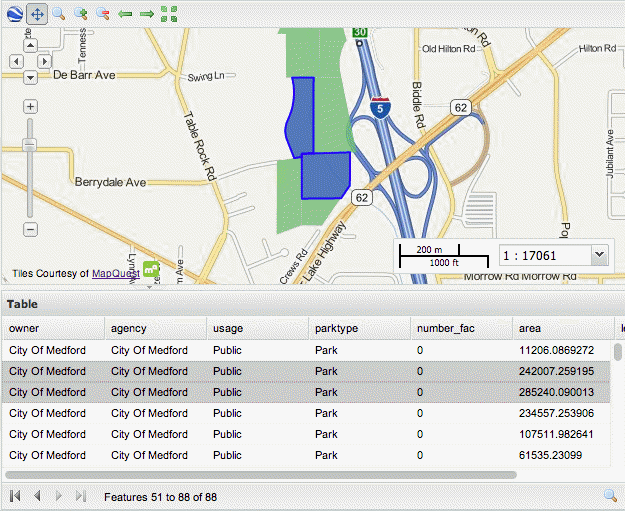This screenshot has height=511, width=625.
Task: Go to first page of features
Action: point(16,496)
